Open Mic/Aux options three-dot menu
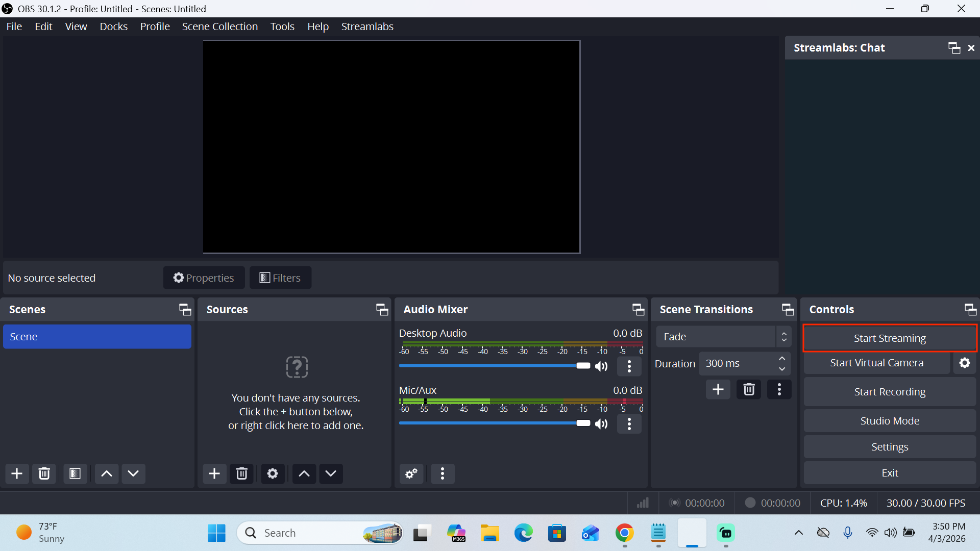Viewport: 980px width, 551px height. pyautogui.click(x=629, y=423)
